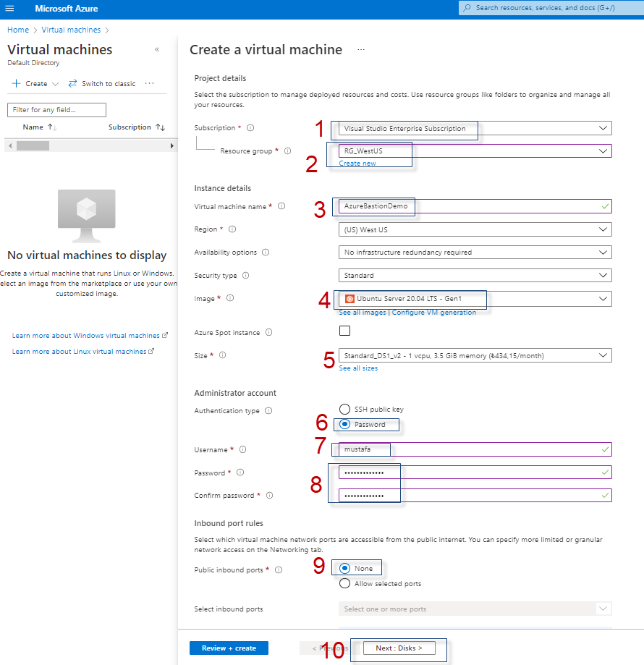Click the Password input field

pos(475,472)
